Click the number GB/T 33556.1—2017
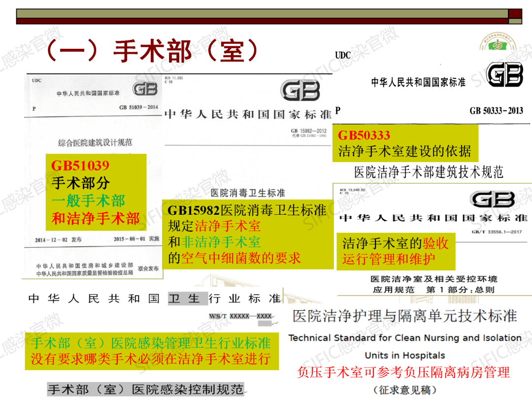 [x=497, y=232]
